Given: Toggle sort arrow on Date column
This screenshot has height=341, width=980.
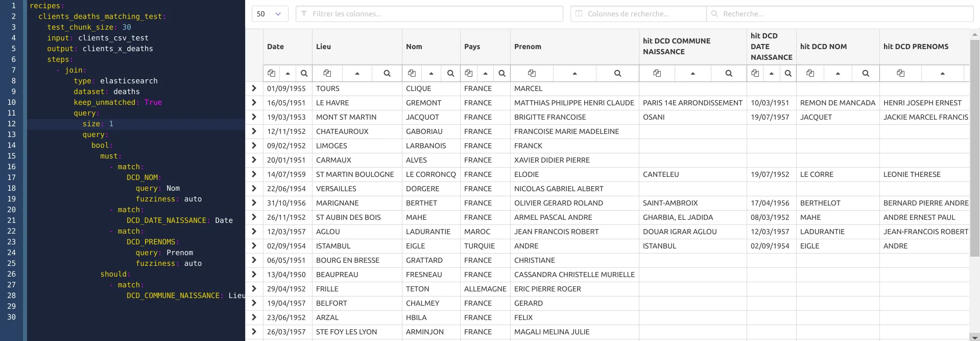Looking at the screenshot, I should point(288,73).
